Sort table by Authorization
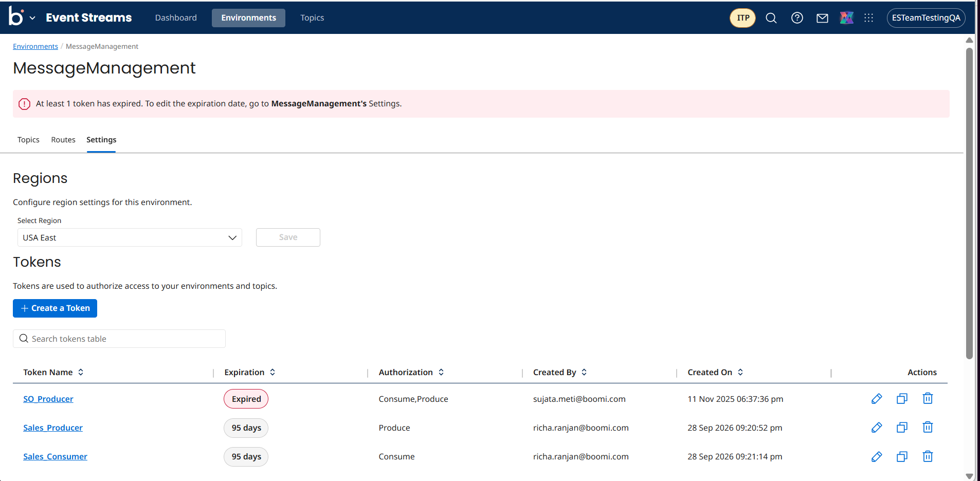The width and height of the screenshot is (980, 481). (x=441, y=372)
